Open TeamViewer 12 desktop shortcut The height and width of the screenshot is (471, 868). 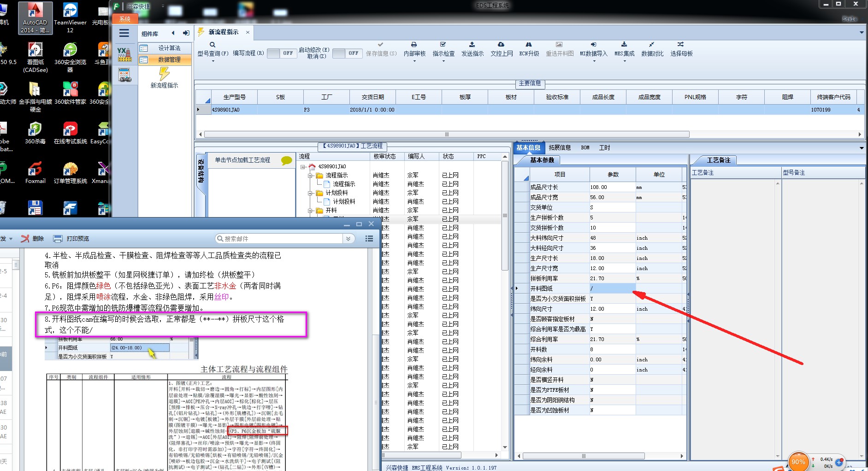(70, 18)
